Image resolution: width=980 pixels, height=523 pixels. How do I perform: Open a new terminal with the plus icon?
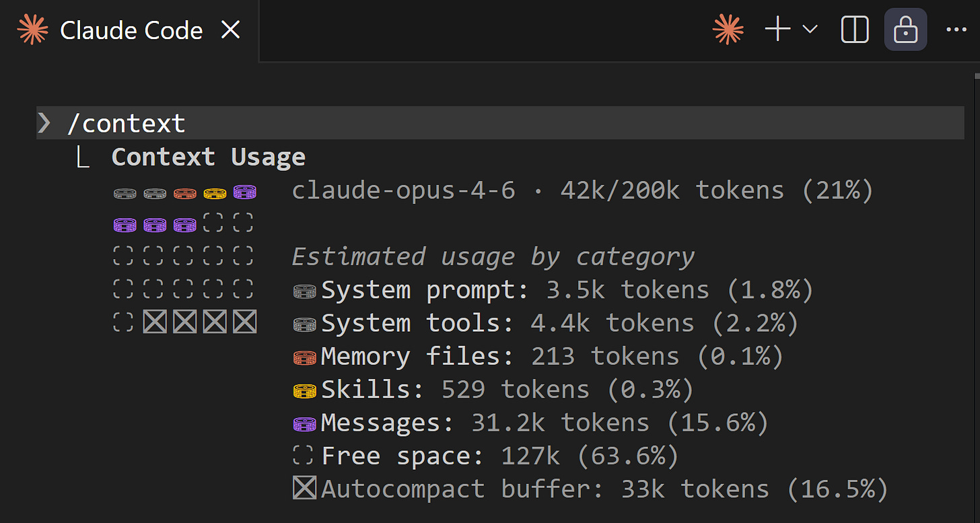tap(777, 30)
